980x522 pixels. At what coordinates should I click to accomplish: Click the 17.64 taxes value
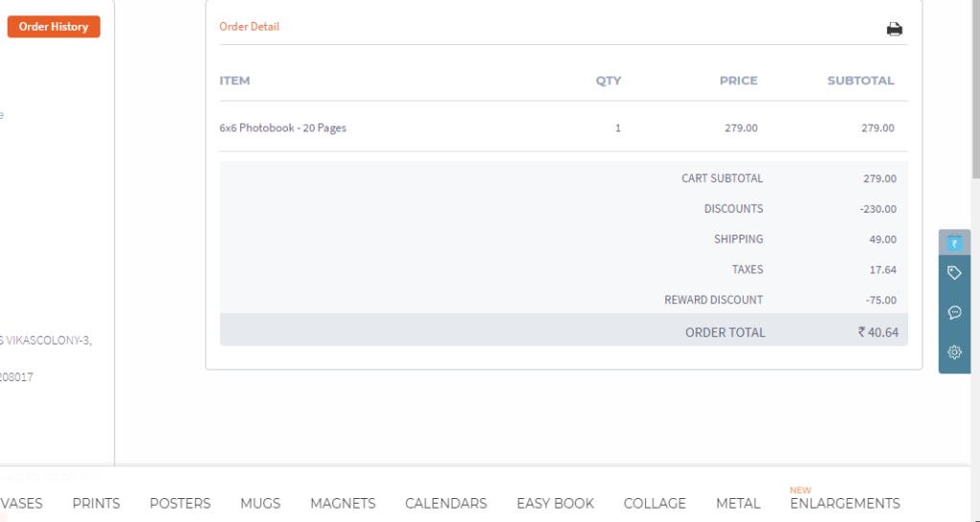pyautogui.click(x=883, y=269)
